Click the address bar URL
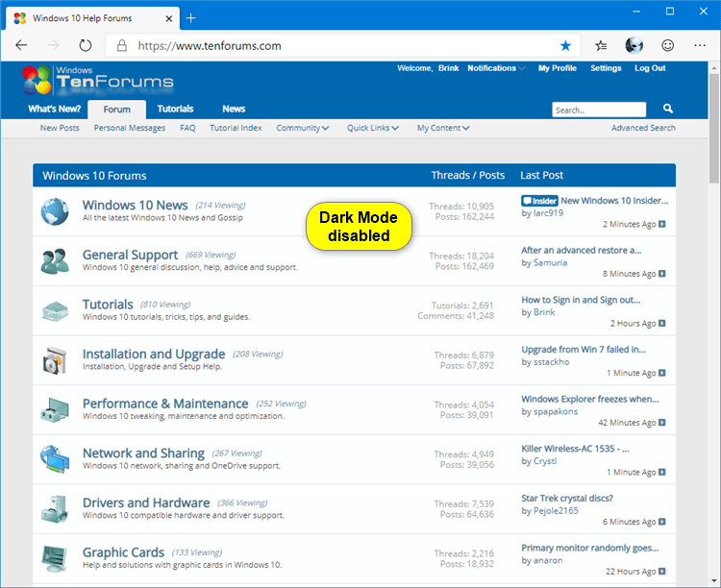721x588 pixels. coord(210,45)
